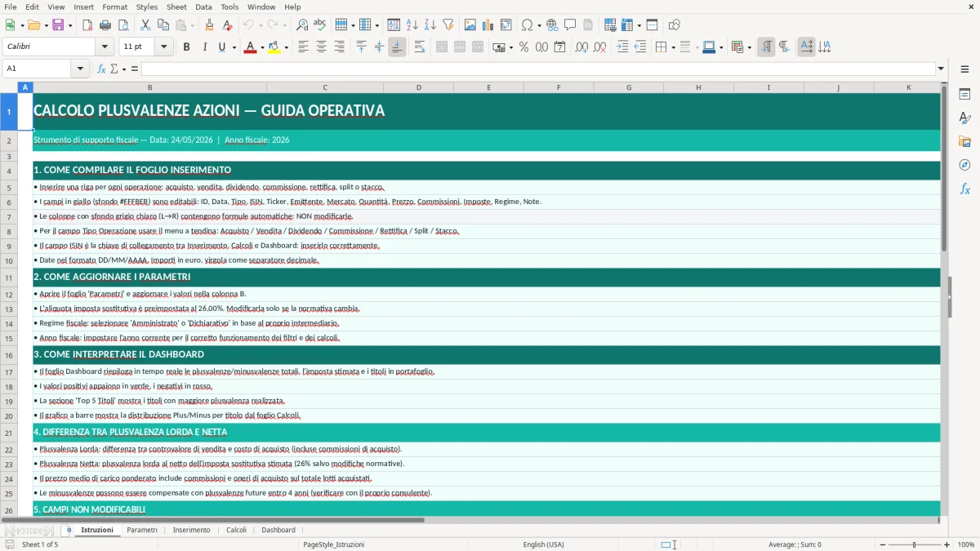Toggle Center Horizontally alignment
980x551 pixels.
pyautogui.click(x=321, y=47)
